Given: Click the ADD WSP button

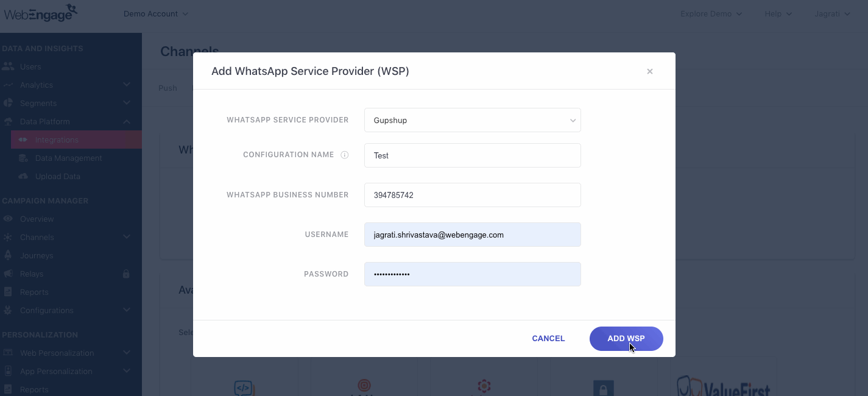Looking at the screenshot, I should pyautogui.click(x=626, y=339).
